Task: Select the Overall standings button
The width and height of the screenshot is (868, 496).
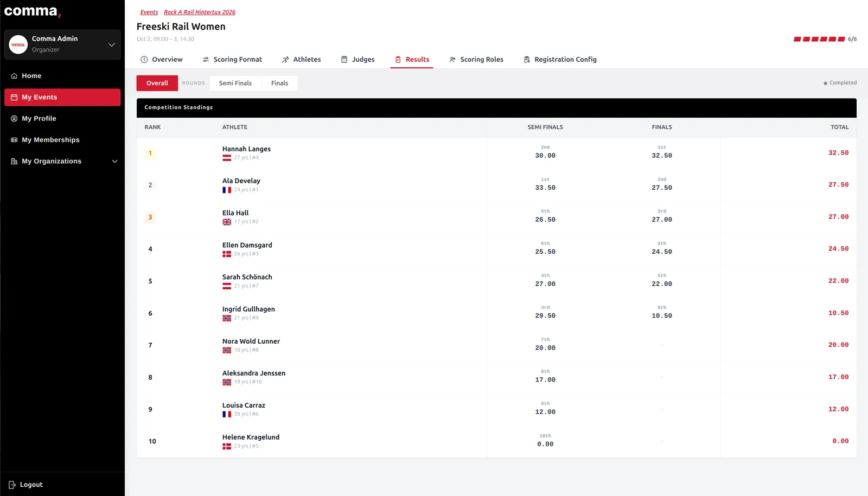Action: 157,83
